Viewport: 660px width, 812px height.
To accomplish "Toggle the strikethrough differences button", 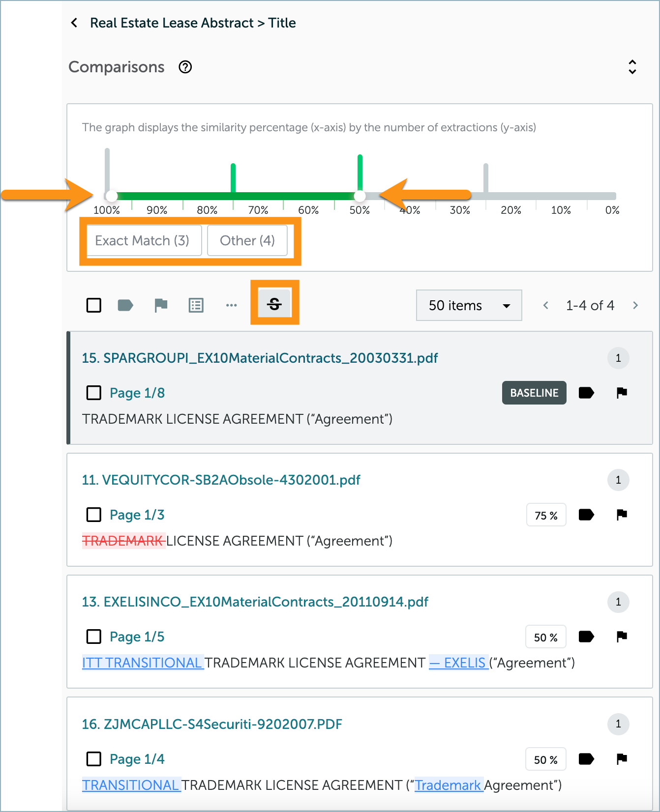I will 275,303.
